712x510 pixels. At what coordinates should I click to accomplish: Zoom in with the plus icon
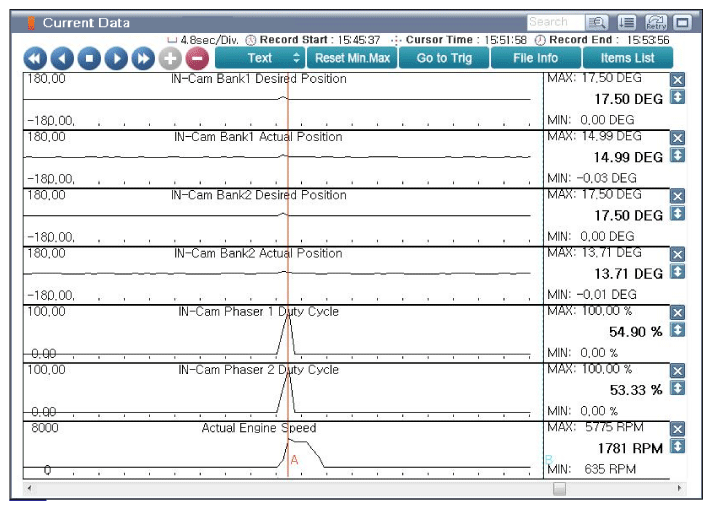coord(171,58)
